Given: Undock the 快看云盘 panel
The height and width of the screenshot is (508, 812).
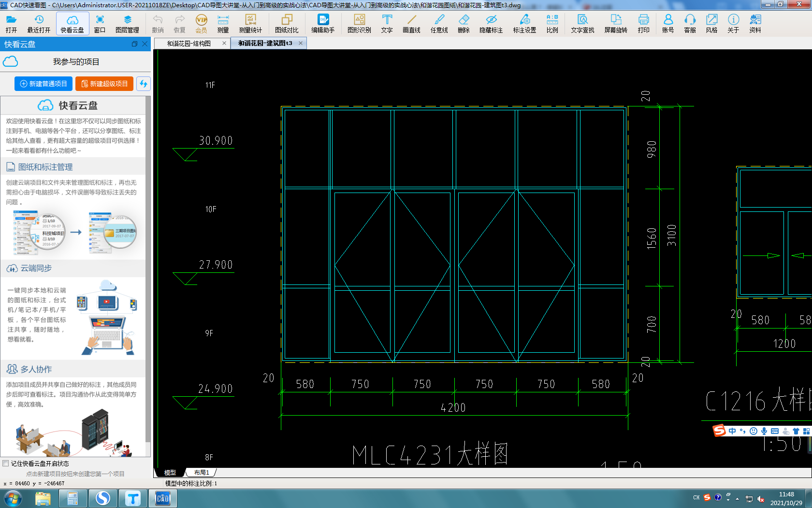Looking at the screenshot, I should pyautogui.click(x=134, y=44).
